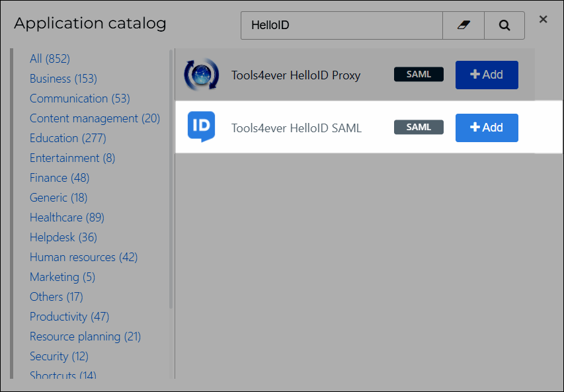This screenshot has width=564, height=392.
Task: Filter by Business (153) category
Action: (63, 79)
